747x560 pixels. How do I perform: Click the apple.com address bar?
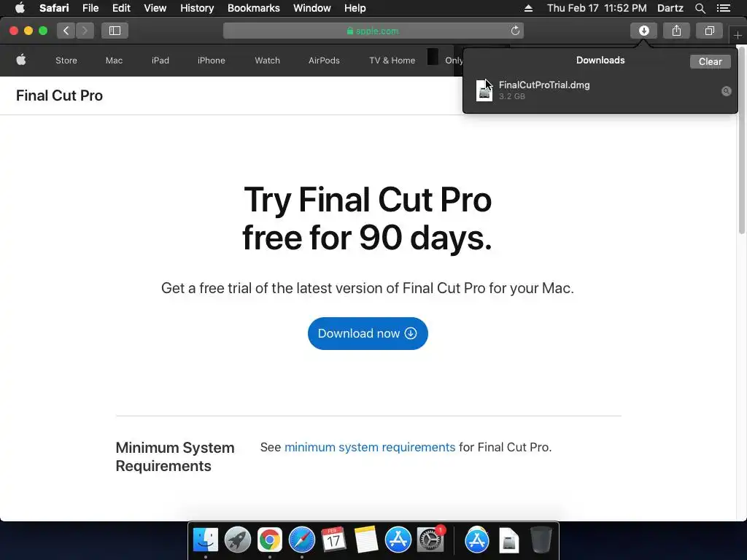coord(373,31)
